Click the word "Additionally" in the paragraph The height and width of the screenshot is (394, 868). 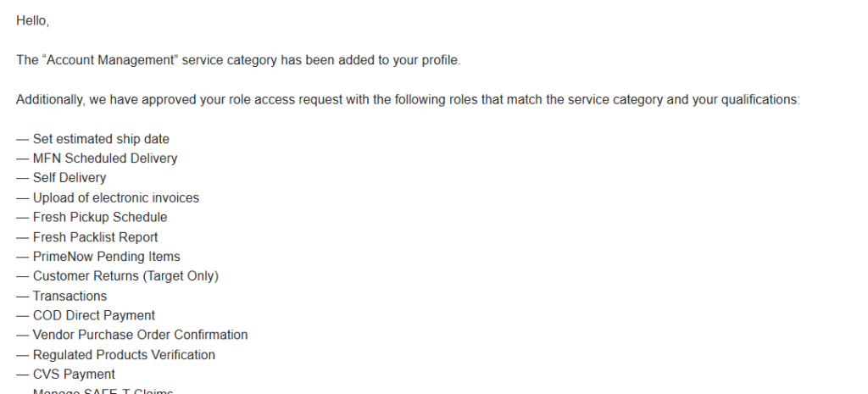coord(48,100)
